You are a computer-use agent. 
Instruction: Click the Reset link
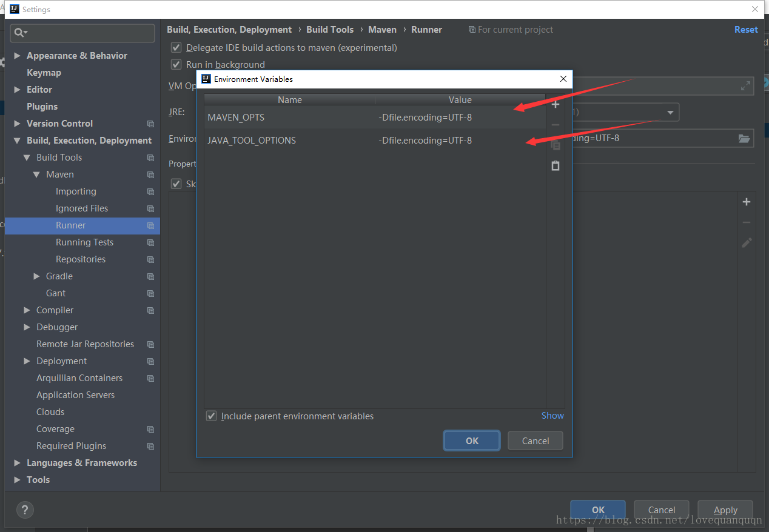pos(746,30)
